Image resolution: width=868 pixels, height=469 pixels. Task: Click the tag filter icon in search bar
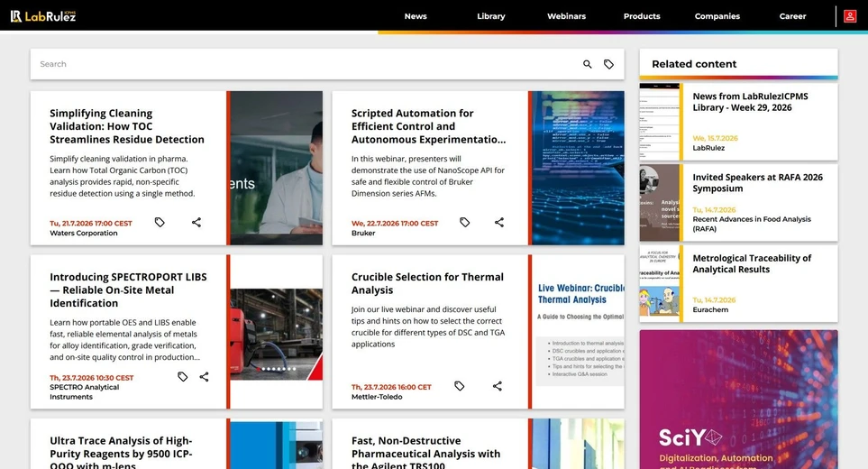coord(608,64)
